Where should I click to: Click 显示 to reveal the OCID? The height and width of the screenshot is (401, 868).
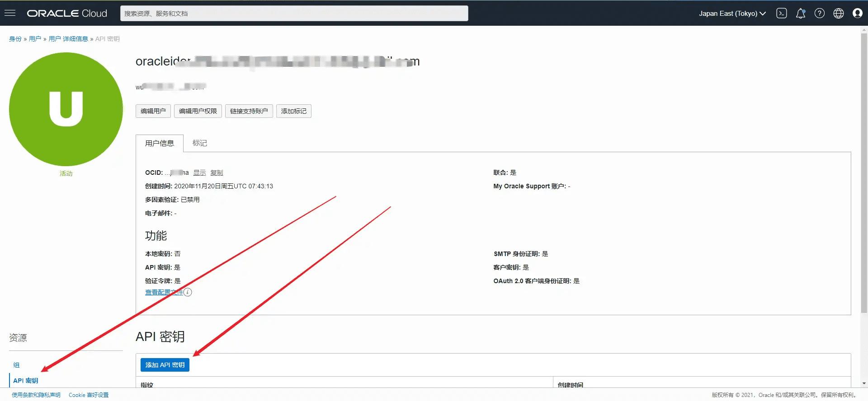tap(199, 173)
